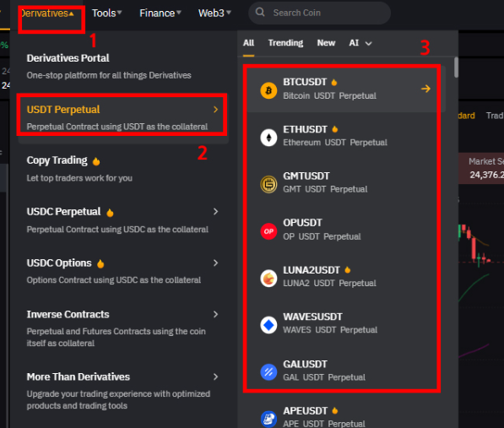Viewport: 504px width, 428px height.
Task: Open OPUSDT perpetual contract
Action: click(346, 230)
